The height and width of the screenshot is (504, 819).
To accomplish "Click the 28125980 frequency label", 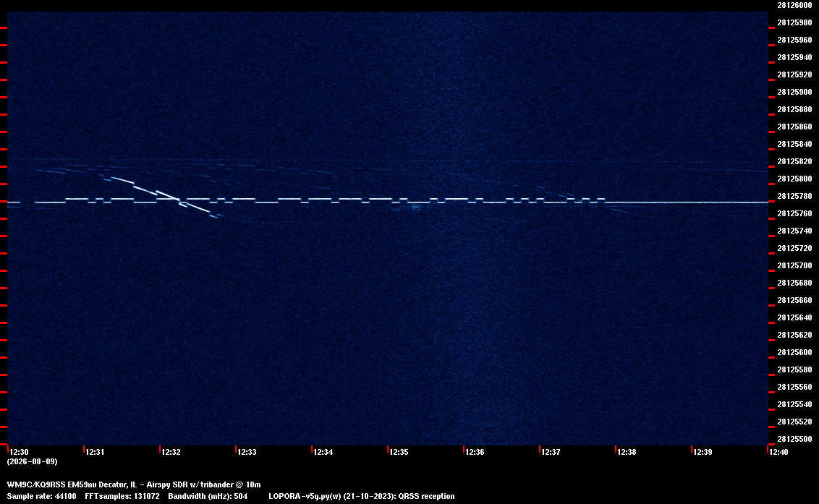I will point(794,22).
